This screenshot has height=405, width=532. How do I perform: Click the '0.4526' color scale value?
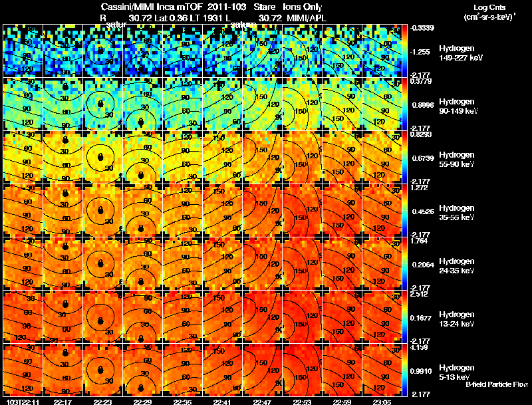tap(423, 211)
